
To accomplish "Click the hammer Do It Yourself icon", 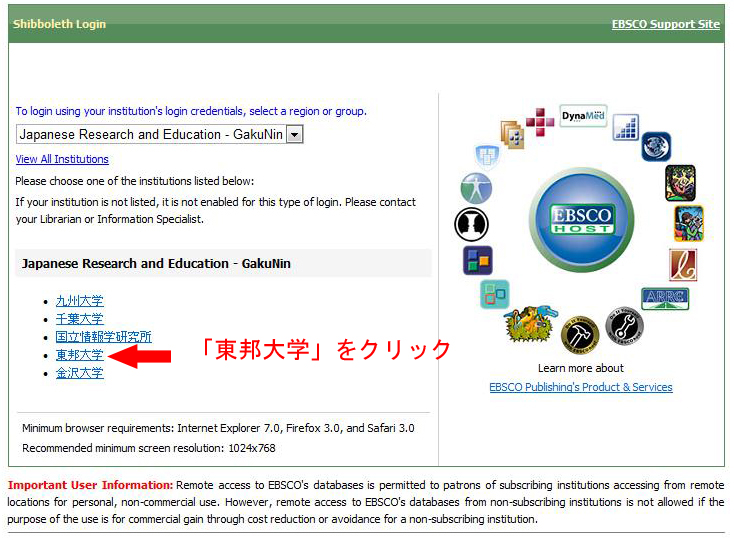I will [580, 335].
